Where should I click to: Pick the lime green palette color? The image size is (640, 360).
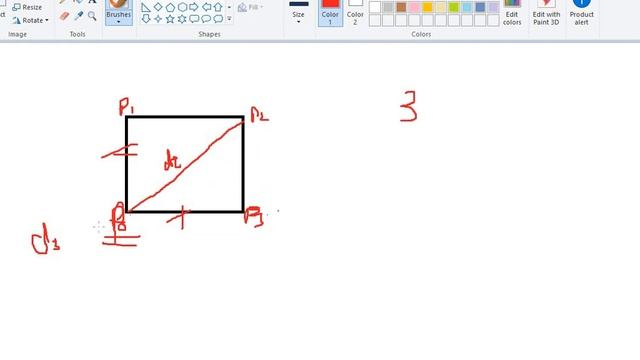tap(454, 7)
